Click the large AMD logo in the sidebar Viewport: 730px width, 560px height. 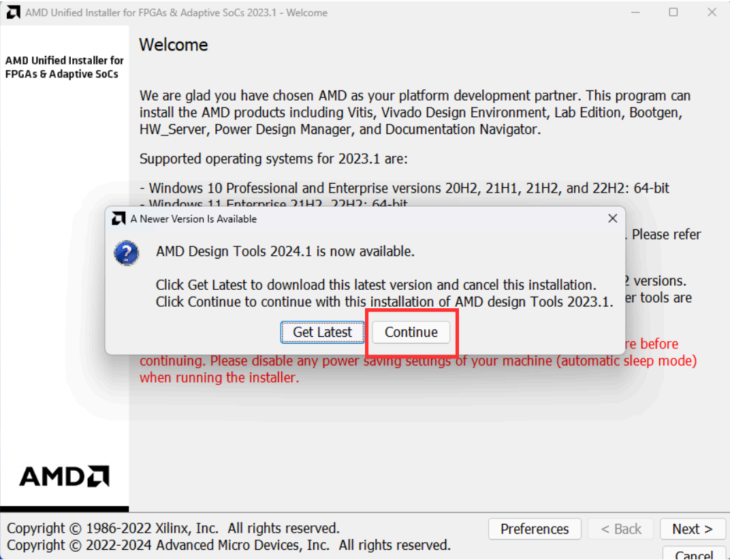click(x=64, y=476)
